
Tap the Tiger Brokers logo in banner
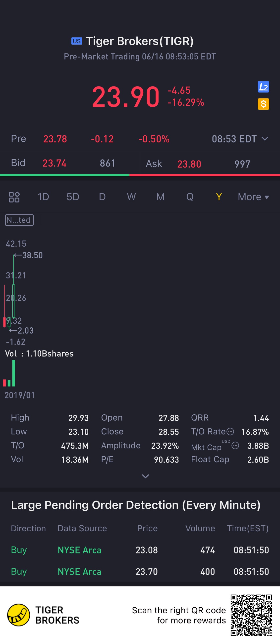(19, 615)
